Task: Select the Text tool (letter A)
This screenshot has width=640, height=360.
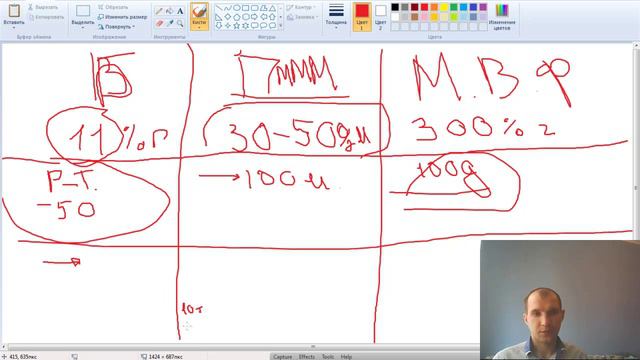Action: 180,11
